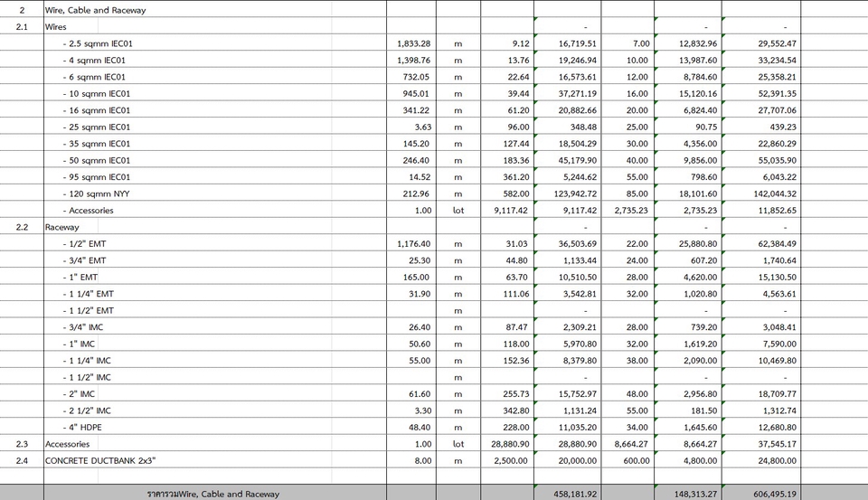The image size is (868, 500).
Task: Click the 'lot' unit cell in the 2.3 Accessories row
Action: pyautogui.click(x=458, y=444)
